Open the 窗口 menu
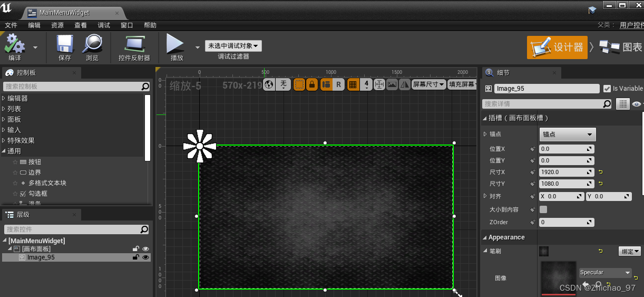Image resolution: width=644 pixels, height=297 pixels. click(x=127, y=25)
